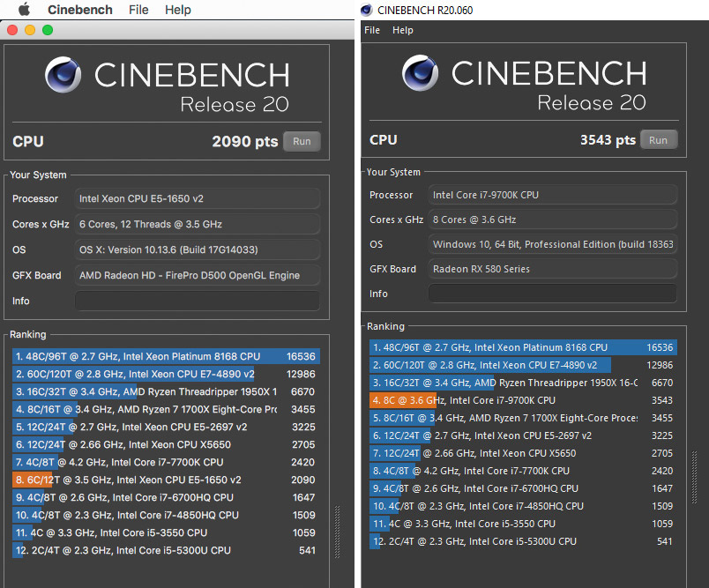Select rank 12 Core i5-5300U in Mac ranking

pos(166,550)
